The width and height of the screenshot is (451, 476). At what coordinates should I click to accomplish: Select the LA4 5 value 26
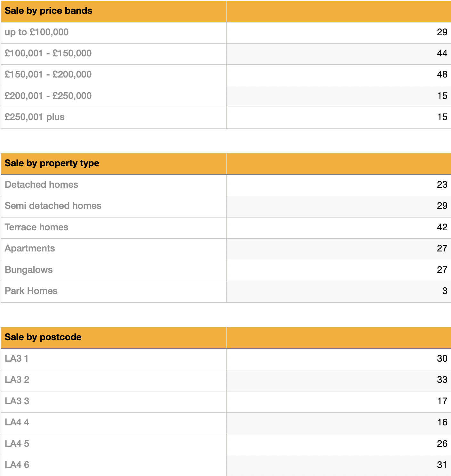pos(442,444)
